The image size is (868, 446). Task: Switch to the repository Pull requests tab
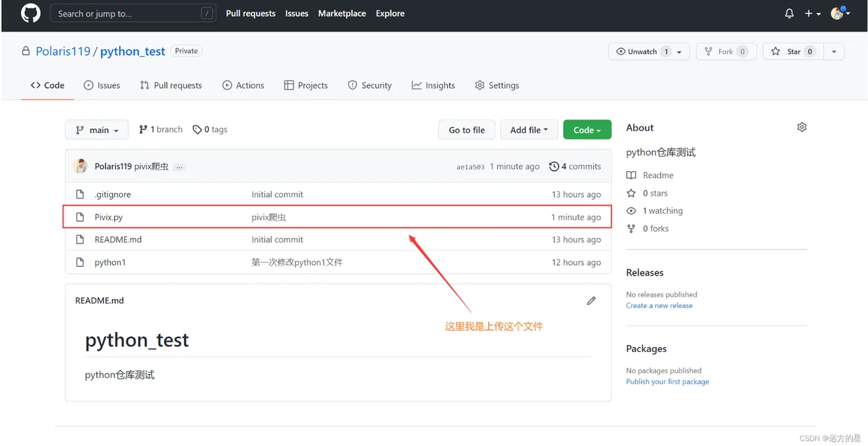pyautogui.click(x=171, y=85)
